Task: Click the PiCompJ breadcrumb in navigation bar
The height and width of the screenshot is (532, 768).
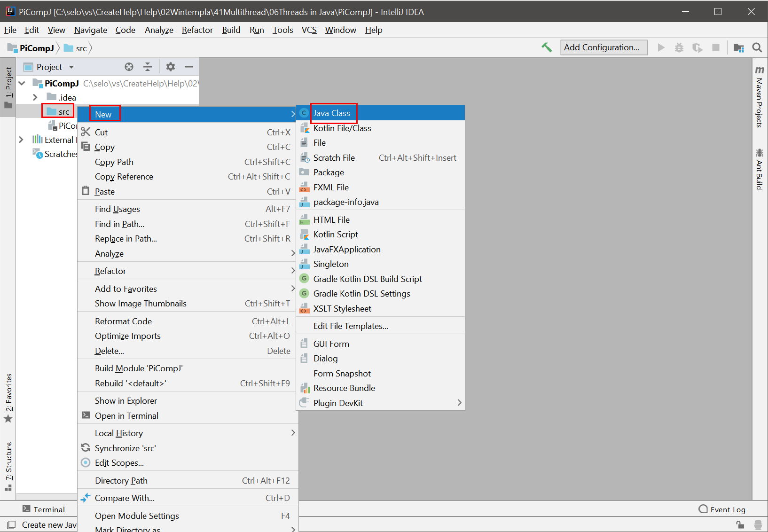Action: point(31,48)
